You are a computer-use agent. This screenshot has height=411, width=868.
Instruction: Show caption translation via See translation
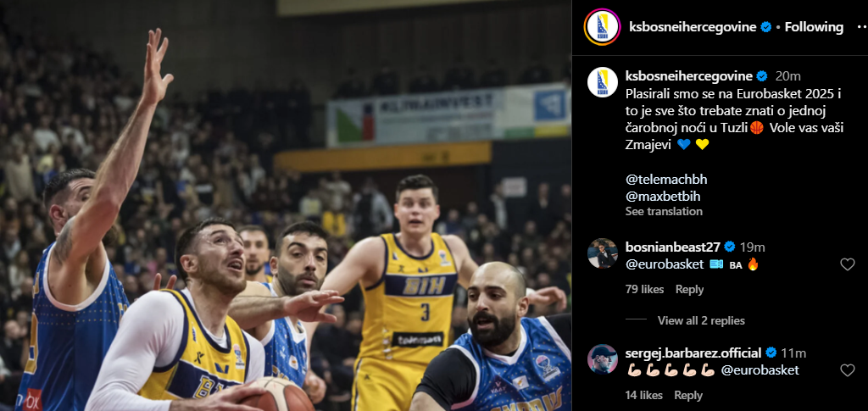click(664, 211)
